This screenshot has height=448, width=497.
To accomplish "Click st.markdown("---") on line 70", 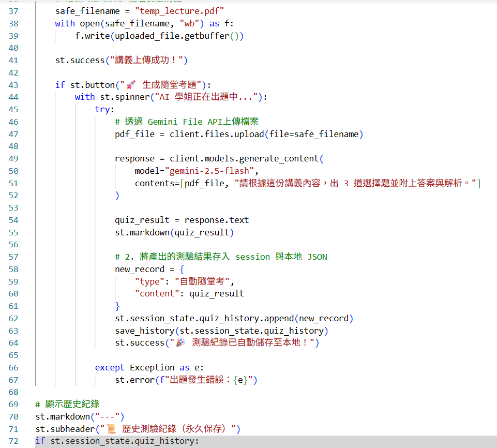I will point(80,416).
